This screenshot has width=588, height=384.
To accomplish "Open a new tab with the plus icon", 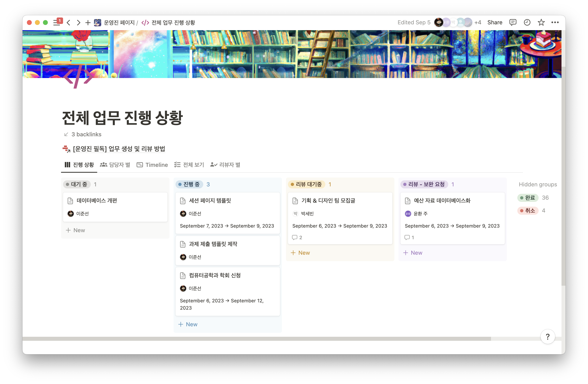I will tap(88, 23).
